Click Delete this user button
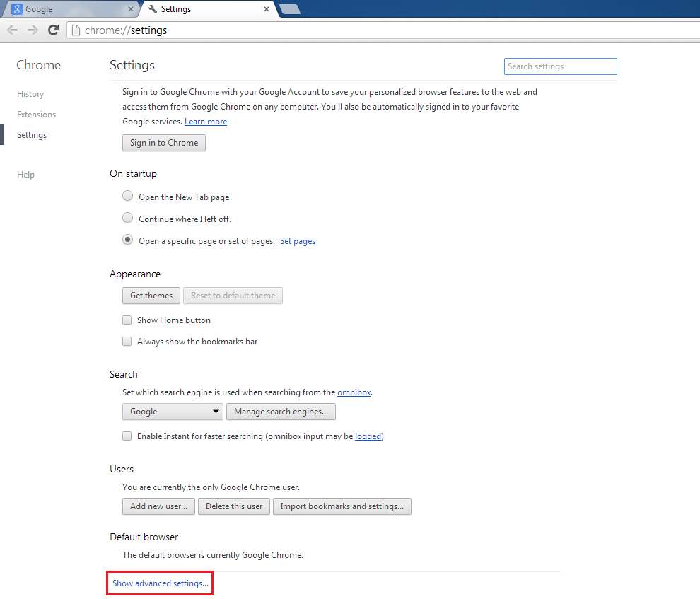The height and width of the screenshot is (599, 700). point(234,506)
